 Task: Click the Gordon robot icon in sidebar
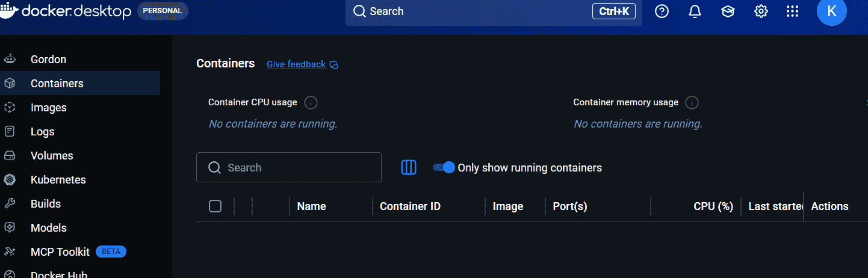click(10, 59)
